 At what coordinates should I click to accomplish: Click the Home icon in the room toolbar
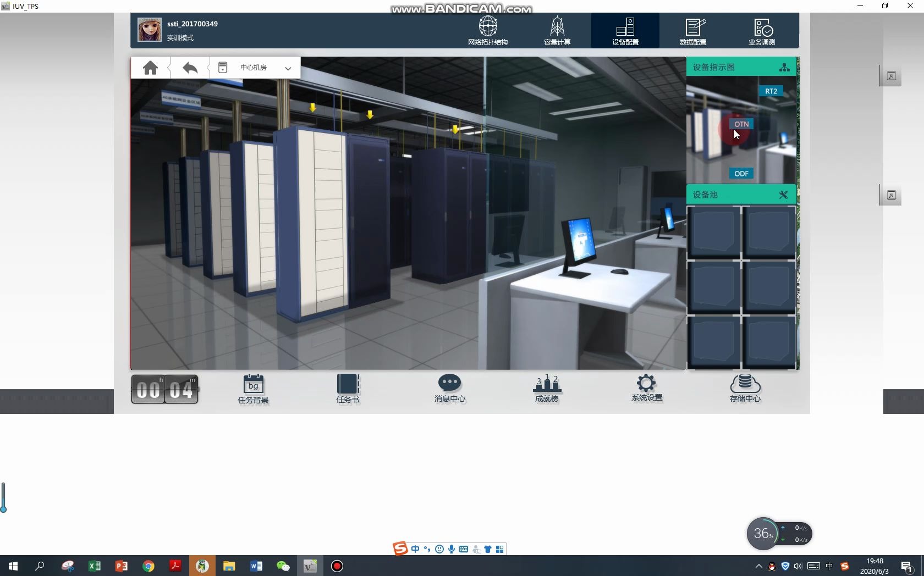150,68
